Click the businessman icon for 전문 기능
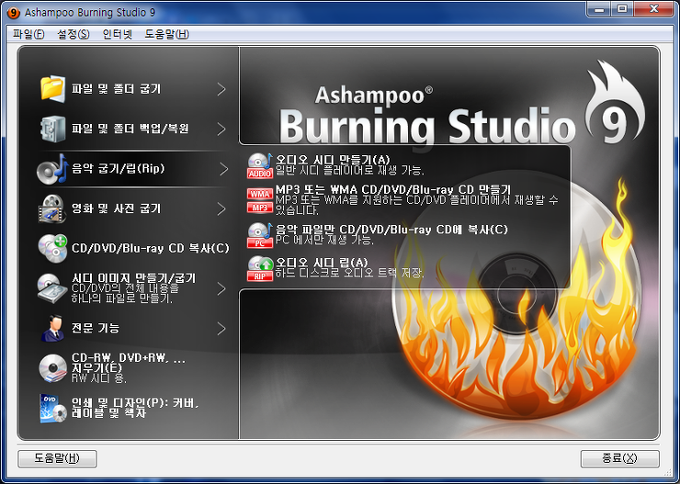Screen dimensions: 680x484 [53, 328]
